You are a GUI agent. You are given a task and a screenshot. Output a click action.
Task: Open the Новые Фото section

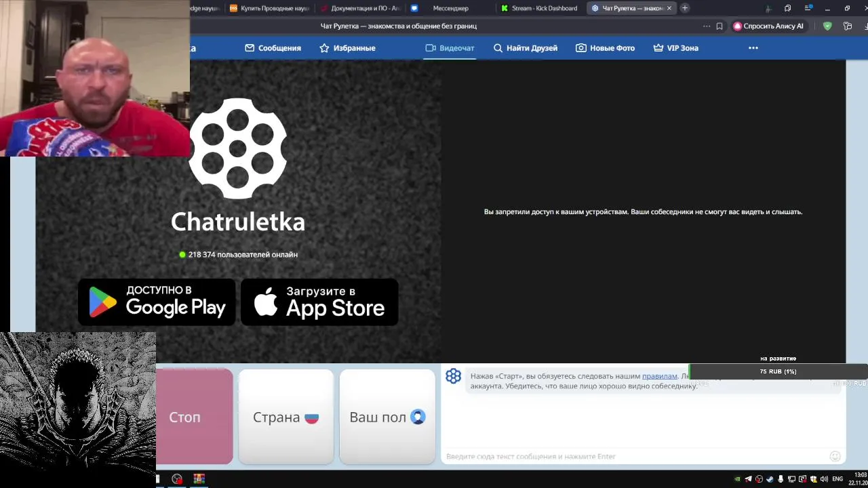[606, 48]
